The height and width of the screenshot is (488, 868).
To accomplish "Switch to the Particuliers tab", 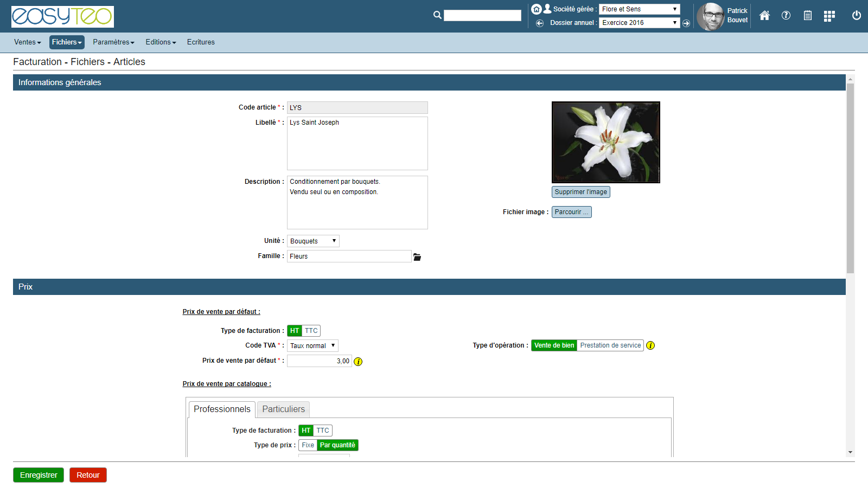I will (283, 409).
